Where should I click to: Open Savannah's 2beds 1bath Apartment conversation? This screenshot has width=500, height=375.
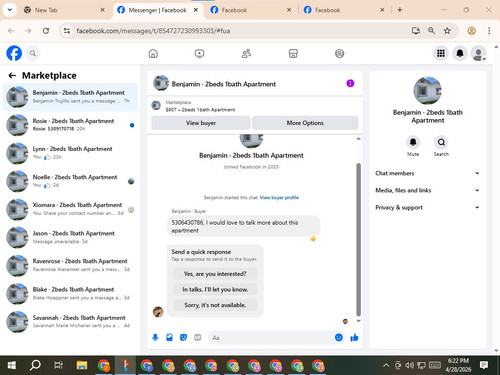(x=70, y=322)
